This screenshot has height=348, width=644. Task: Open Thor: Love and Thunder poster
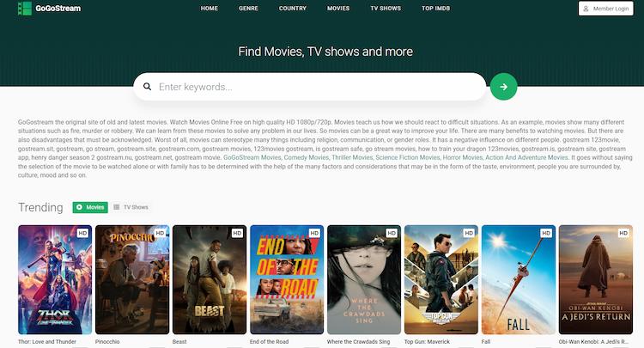[55, 279]
